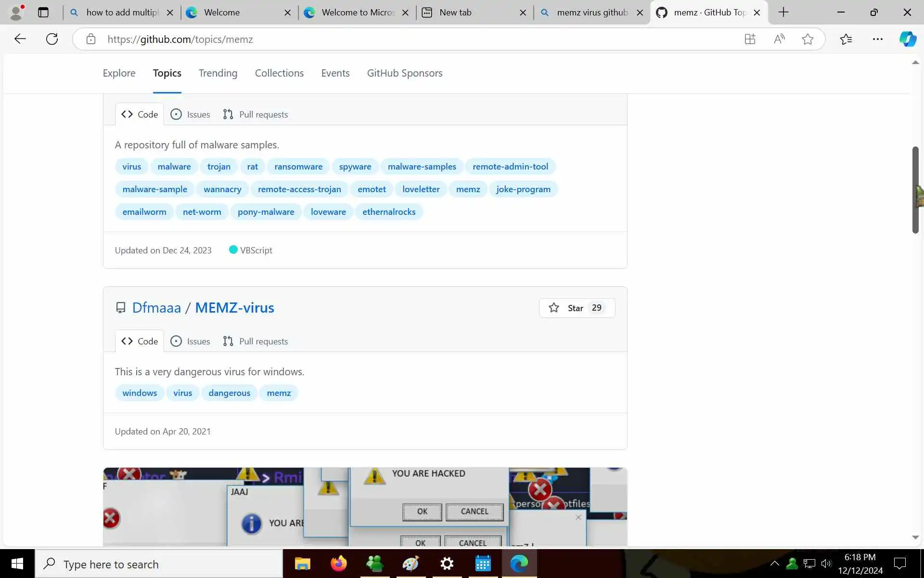
Task: Open the MEMZ-virus repository link
Action: (x=234, y=308)
